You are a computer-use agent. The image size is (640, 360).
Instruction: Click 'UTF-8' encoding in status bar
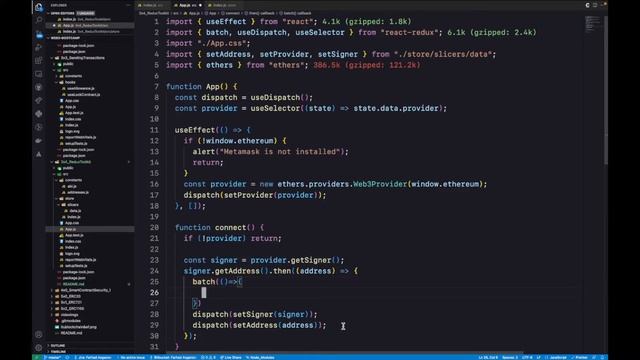pos(527,358)
